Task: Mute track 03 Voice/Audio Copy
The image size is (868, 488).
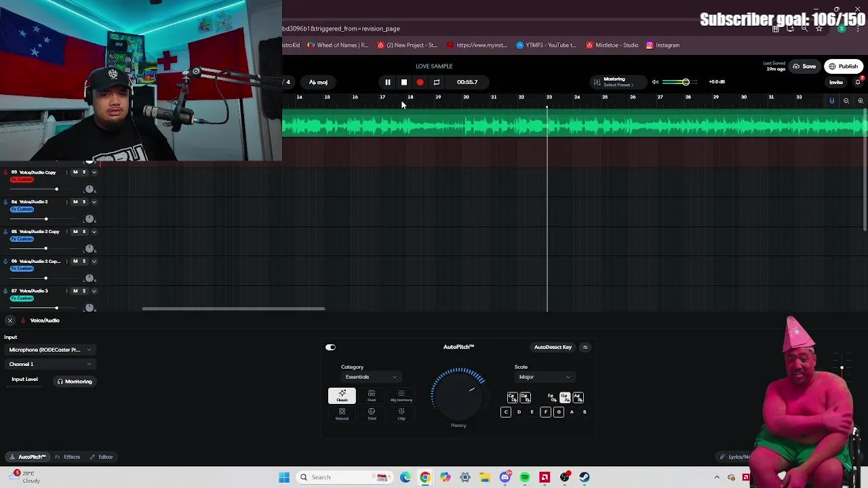Action: tap(75, 172)
